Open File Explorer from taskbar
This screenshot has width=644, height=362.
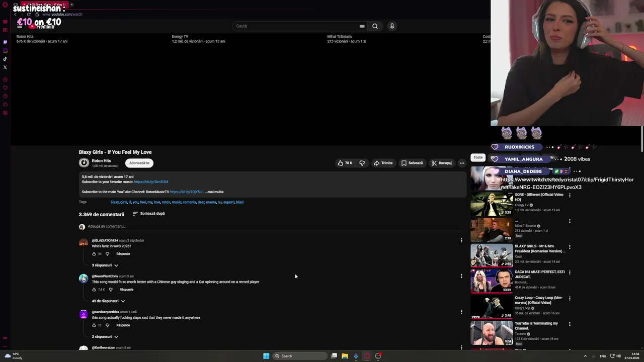point(345,356)
